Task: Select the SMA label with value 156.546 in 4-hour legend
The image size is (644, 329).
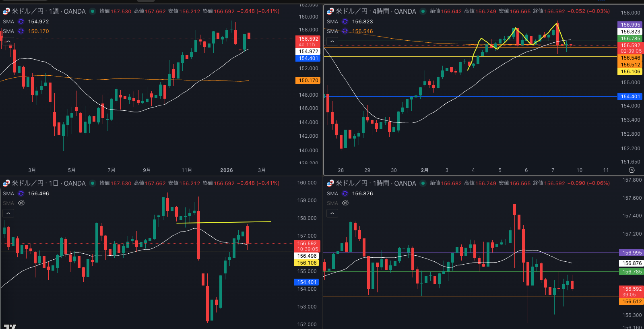Action: click(332, 31)
